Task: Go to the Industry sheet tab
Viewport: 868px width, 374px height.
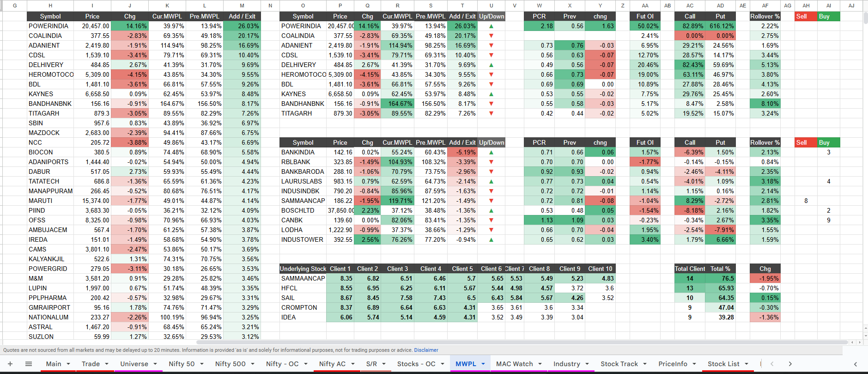Action: (x=566, y=364)
